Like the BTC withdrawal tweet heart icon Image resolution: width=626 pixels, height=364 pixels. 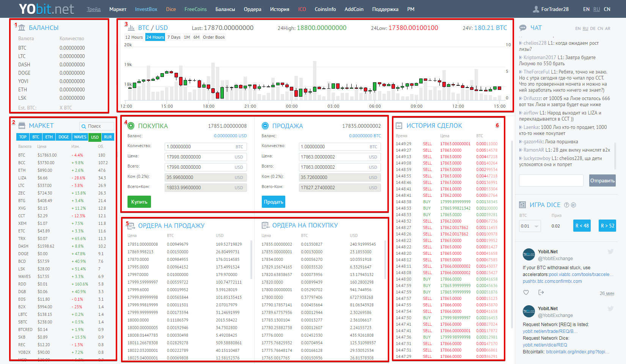(526, 292)
